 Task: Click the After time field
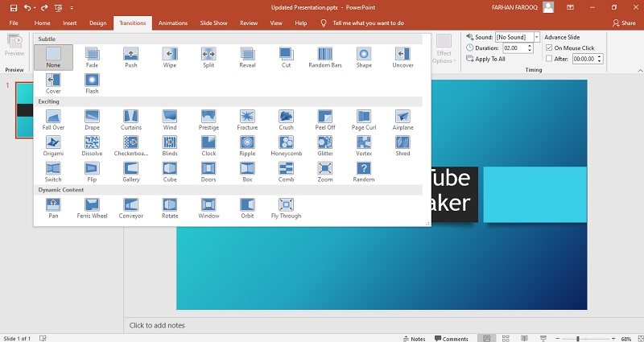point(585,59)
